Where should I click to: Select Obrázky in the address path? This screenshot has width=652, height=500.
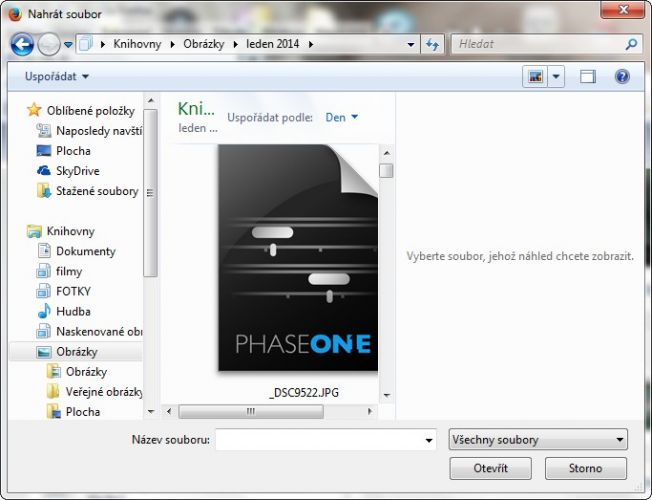click(x=204, y=44)
